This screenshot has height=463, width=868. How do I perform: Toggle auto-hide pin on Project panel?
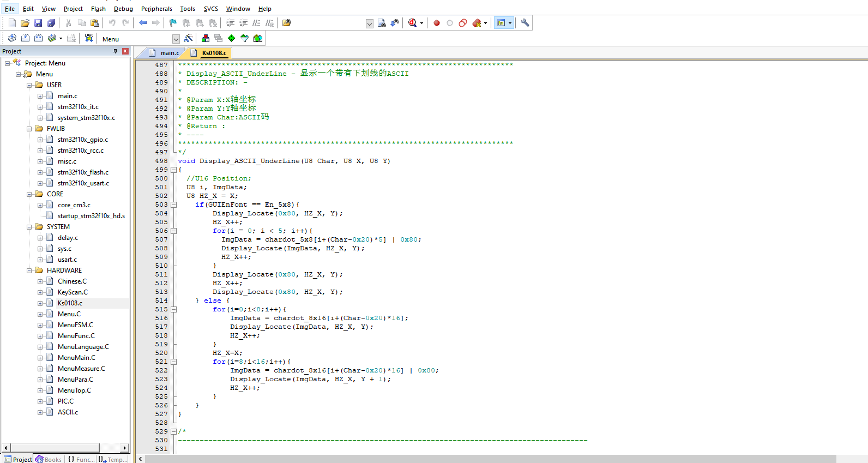click(x=115, y=51)
